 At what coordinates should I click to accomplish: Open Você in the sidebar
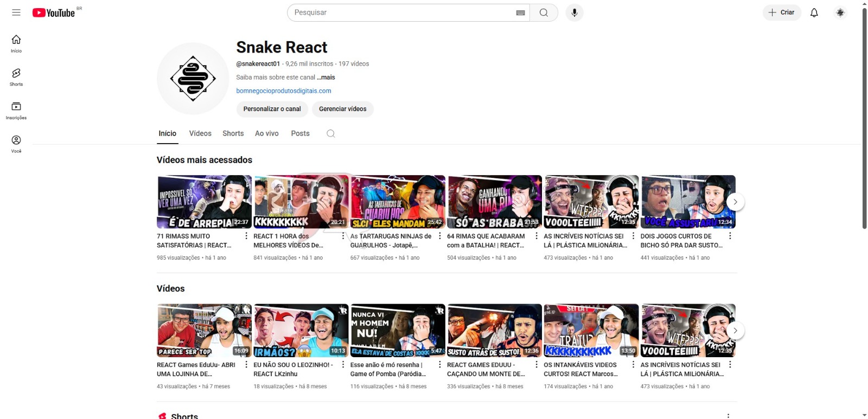point(16,144)
